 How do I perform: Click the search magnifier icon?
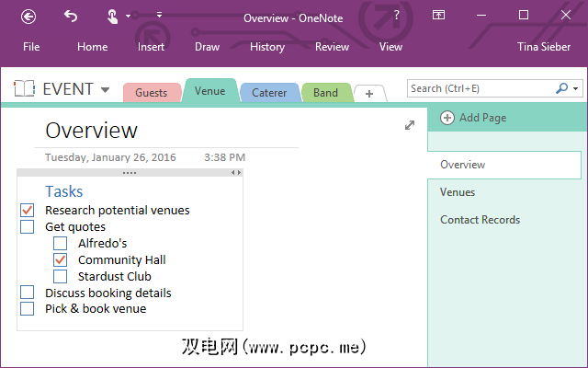561,88
